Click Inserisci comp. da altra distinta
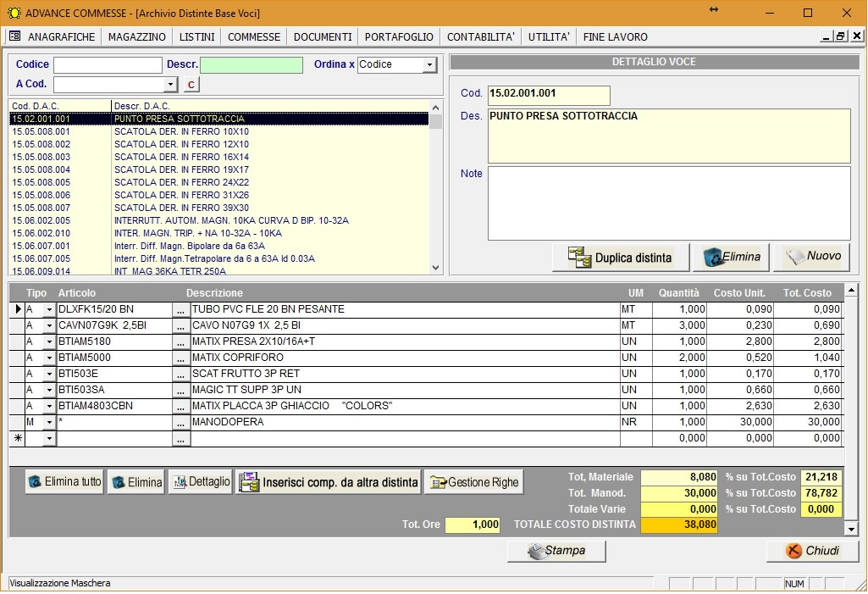The height and width of the screenshot is (594, 868). pyautogui.click(x=329, y=482)
